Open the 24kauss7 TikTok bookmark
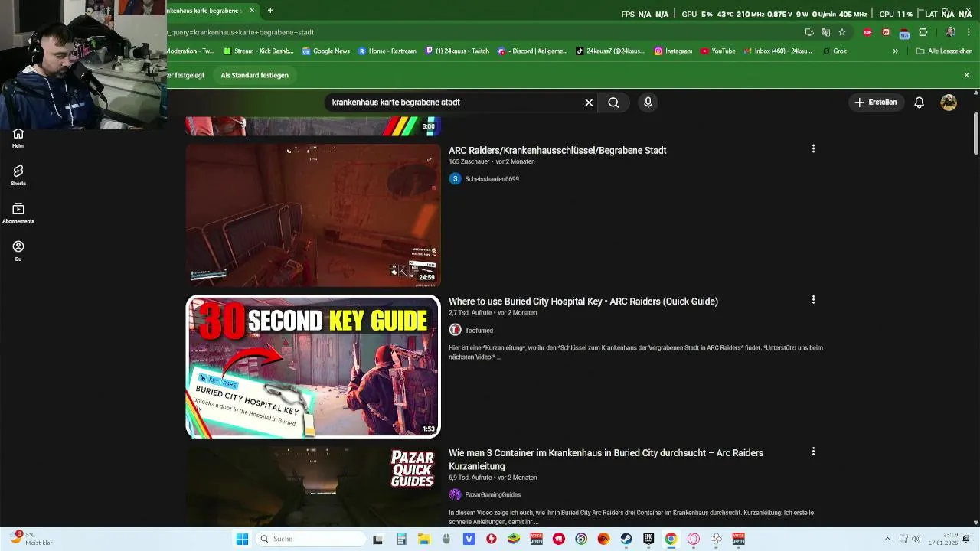The height and width of the screenshot is (551, 980). pos(611,51)
